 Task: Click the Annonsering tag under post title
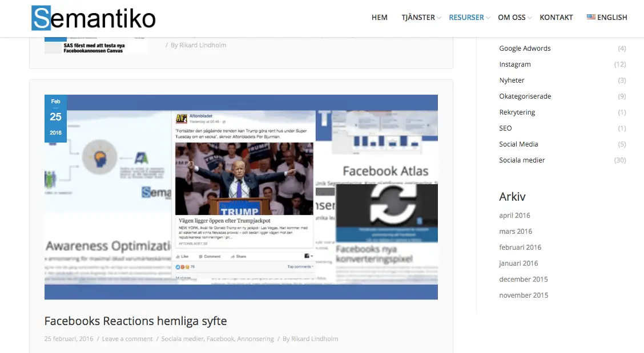(x=255, y=339)
